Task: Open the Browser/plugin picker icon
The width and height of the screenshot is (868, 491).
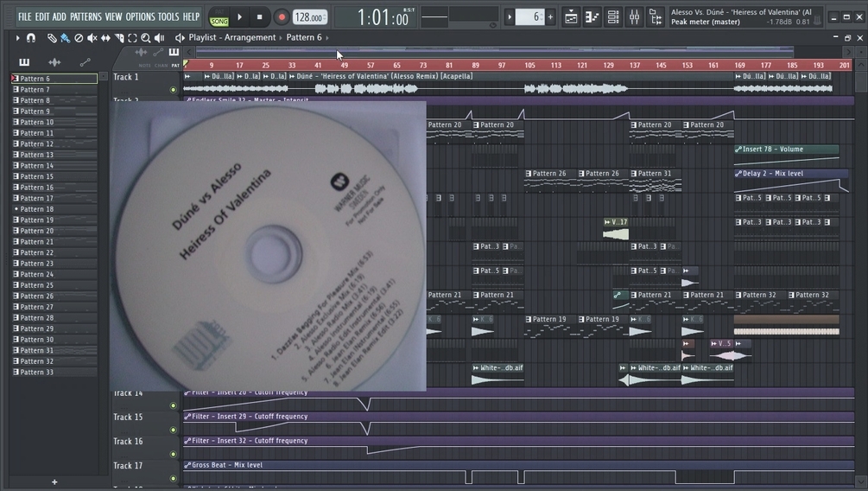Action: tap(656, 17)
